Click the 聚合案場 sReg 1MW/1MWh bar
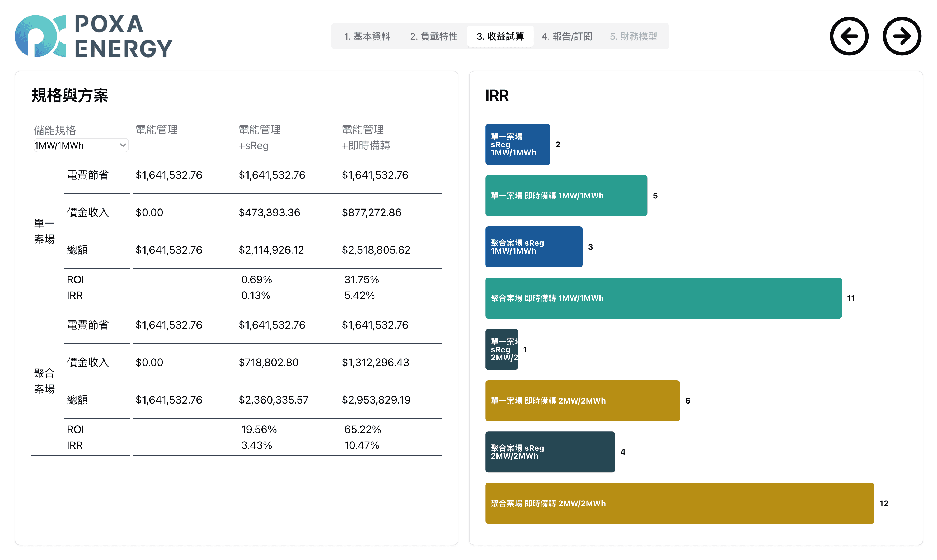The image size is (937, 560). click(x=533, y=247)
